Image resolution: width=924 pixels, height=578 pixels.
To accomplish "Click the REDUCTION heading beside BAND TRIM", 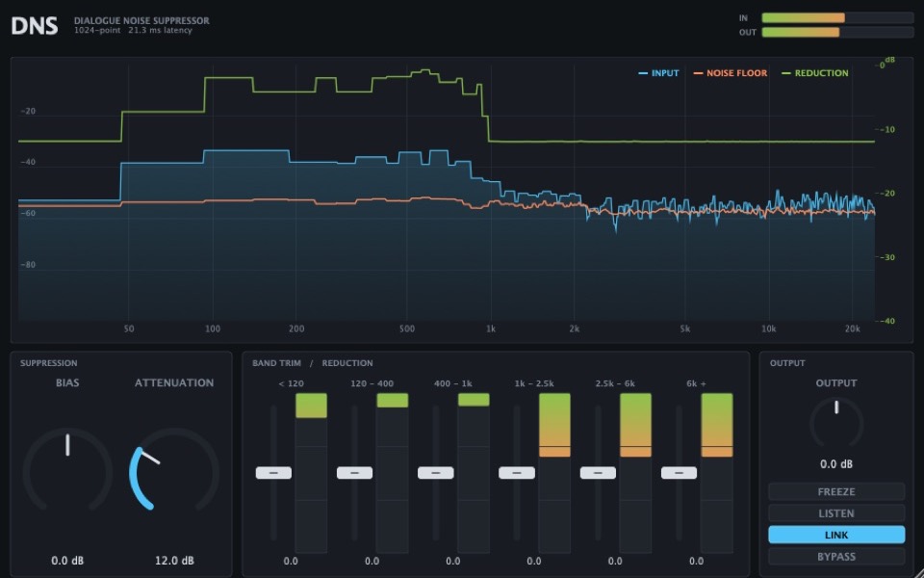I will [x=347, y=363].
